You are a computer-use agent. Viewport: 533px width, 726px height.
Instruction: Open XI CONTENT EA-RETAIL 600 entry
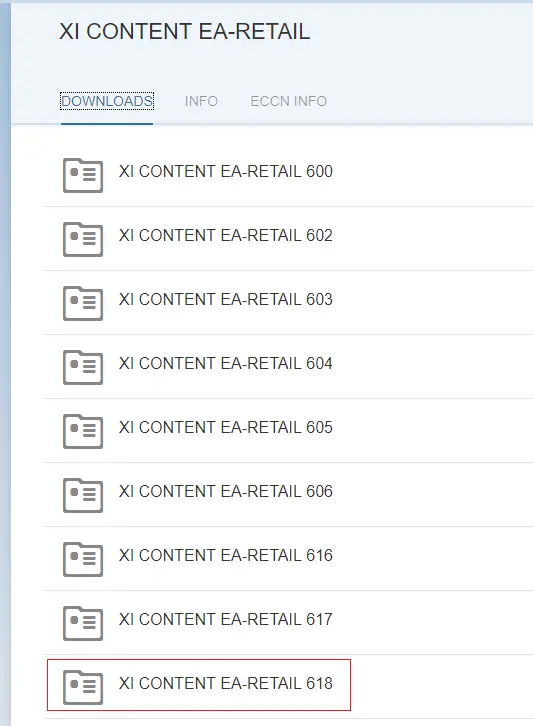pyautogui.click(x=226, y=171)
